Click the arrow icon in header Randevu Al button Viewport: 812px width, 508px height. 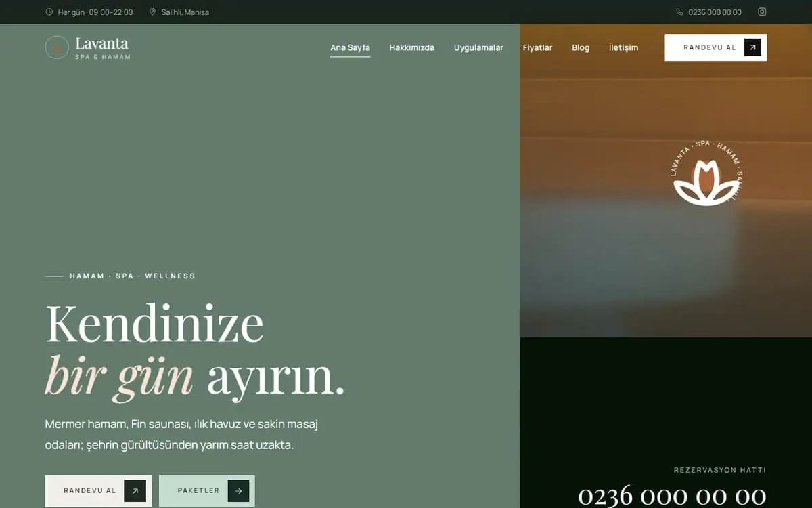tap(752, 47)
